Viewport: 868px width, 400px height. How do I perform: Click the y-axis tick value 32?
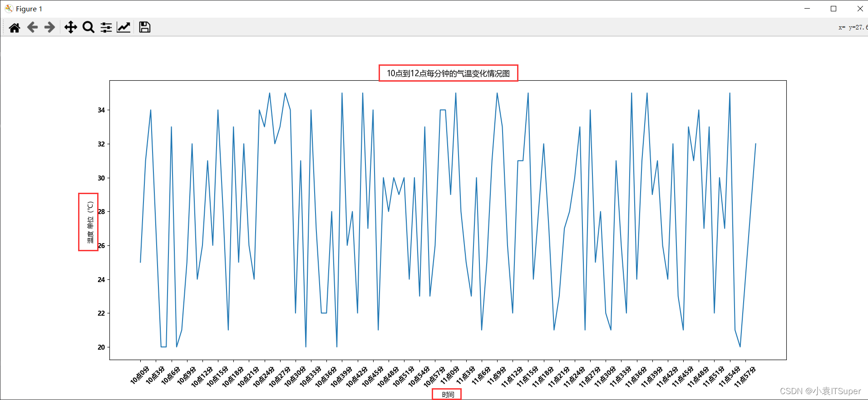[101, 144]
